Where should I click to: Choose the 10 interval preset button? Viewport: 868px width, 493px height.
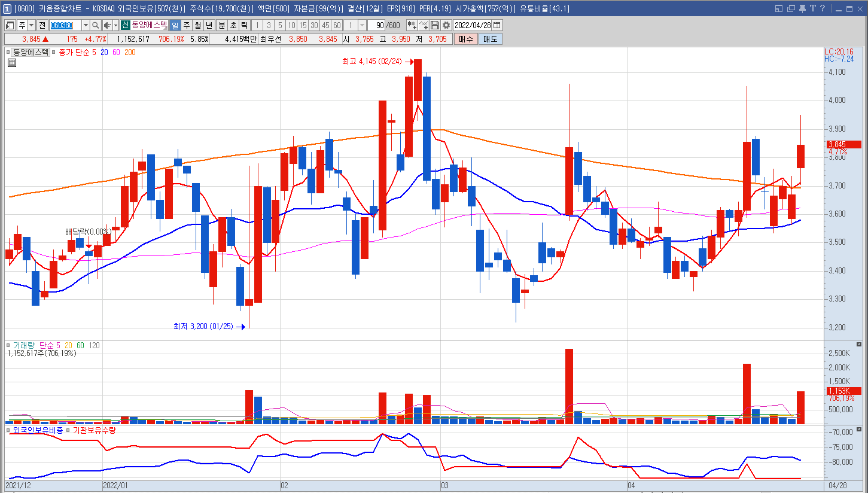point(291,25)
